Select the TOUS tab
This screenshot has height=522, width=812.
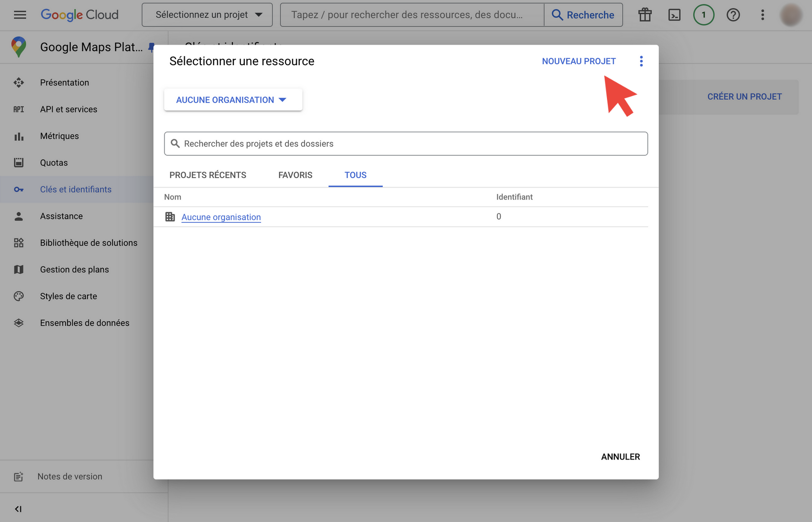pyautogui.click(x=355, y=175)
